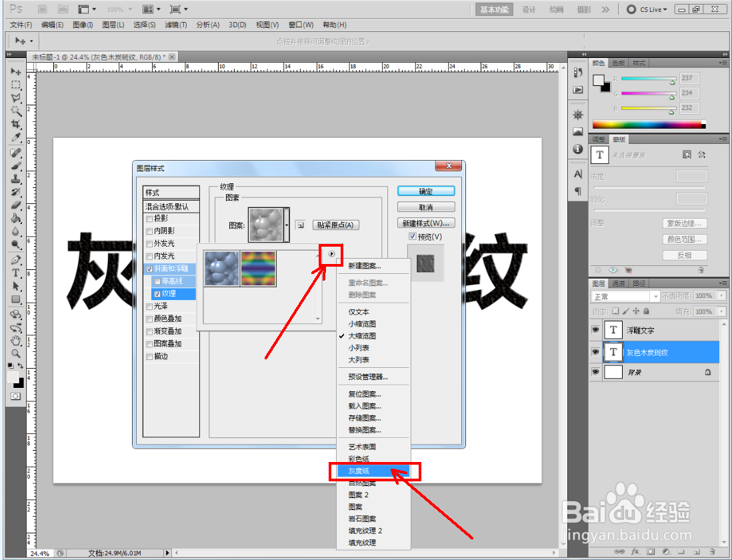Click the 取消 cancel button

(x=426, y=207)
